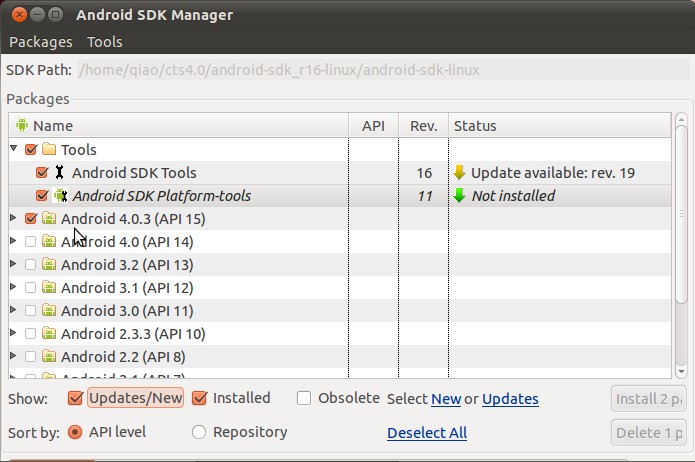This screenshot has height=462, width=695.
Task: Select the Repository sort option
Action: click(199, 432)
